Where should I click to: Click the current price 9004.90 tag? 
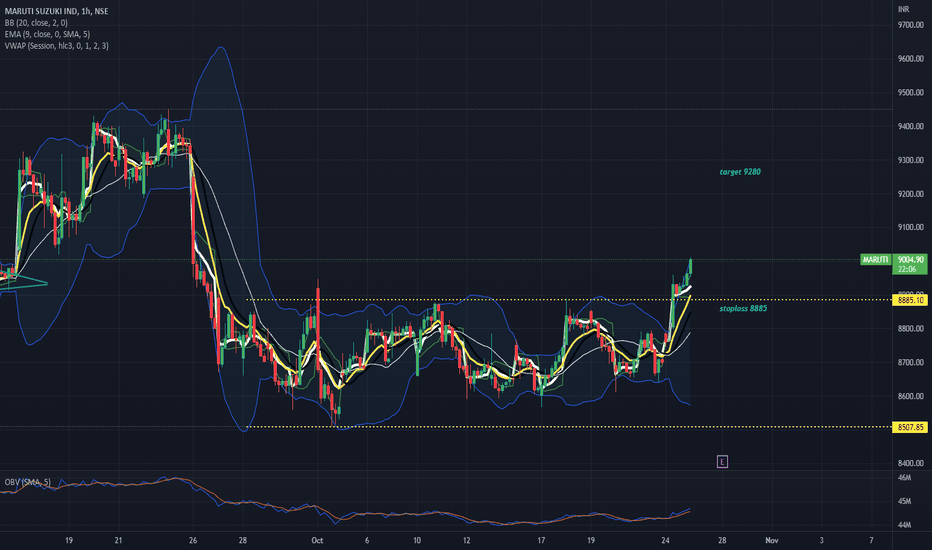point(910,264)
